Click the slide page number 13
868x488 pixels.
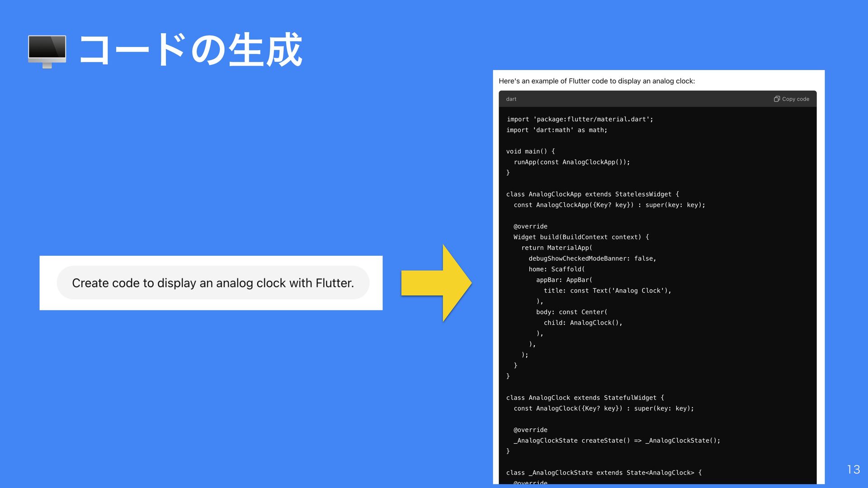854,469
